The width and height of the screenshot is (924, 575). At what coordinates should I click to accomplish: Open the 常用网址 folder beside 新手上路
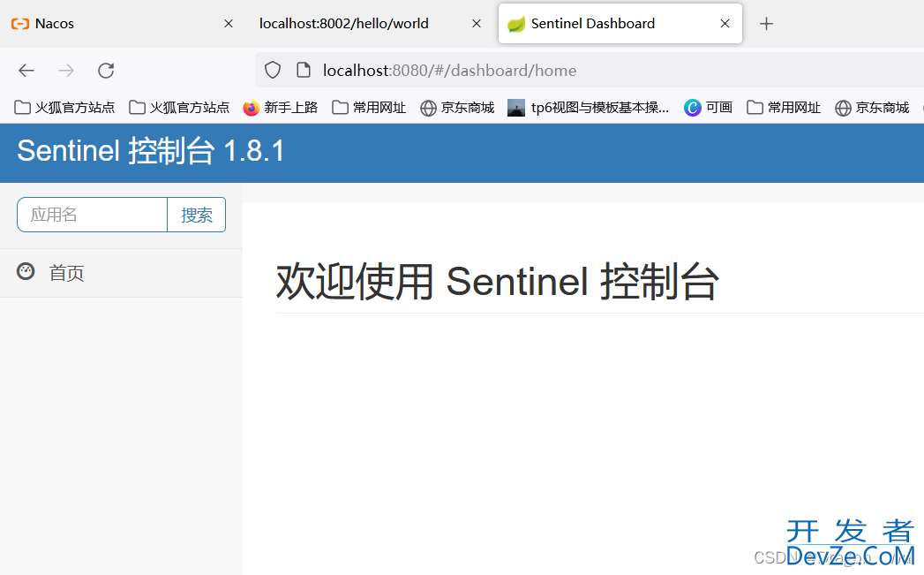[x=369, y=108]
